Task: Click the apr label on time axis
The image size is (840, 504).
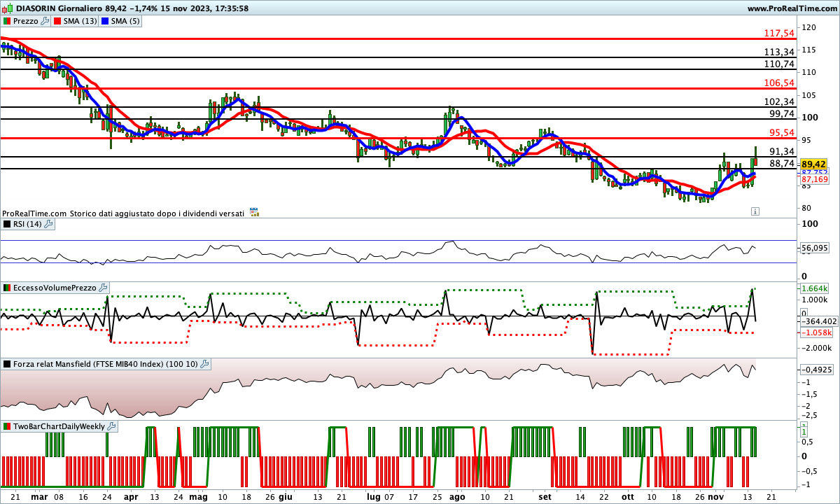Action: pos(131,496)
